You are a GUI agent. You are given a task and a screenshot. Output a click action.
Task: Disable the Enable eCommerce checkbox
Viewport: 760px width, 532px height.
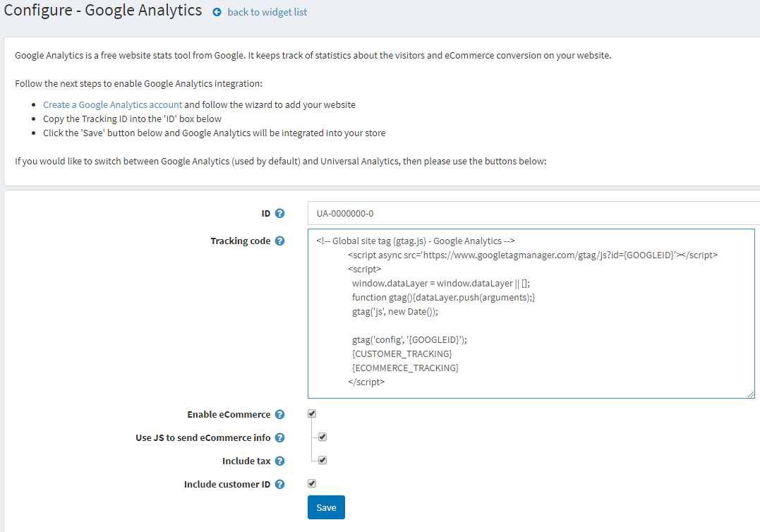pos(311,413)
